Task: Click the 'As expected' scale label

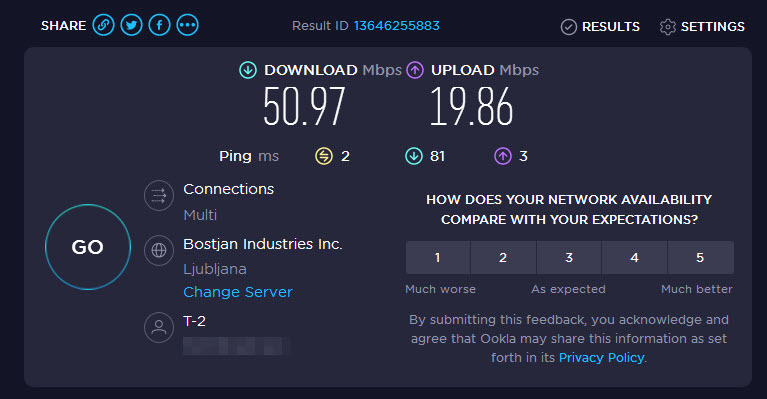Action: click(568, 289)
